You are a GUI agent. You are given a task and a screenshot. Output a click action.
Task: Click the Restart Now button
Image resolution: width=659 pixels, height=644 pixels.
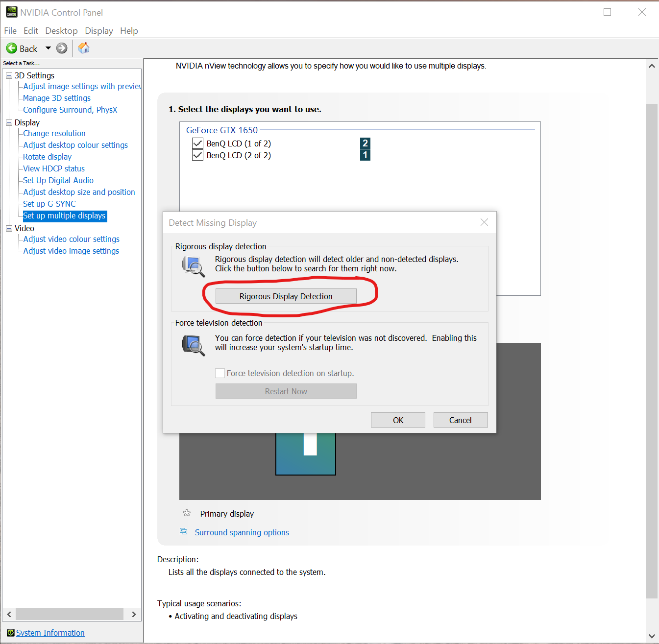click(286, 391)
